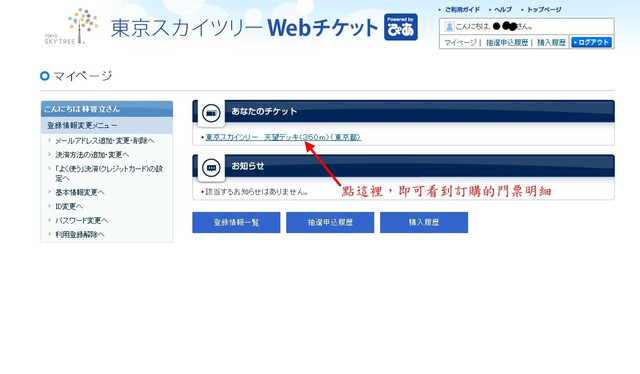Viewport: 640px width, 374px height.
Task: Open 基本情報変更へ in the sidebar
Action: (x=80, y=192)
